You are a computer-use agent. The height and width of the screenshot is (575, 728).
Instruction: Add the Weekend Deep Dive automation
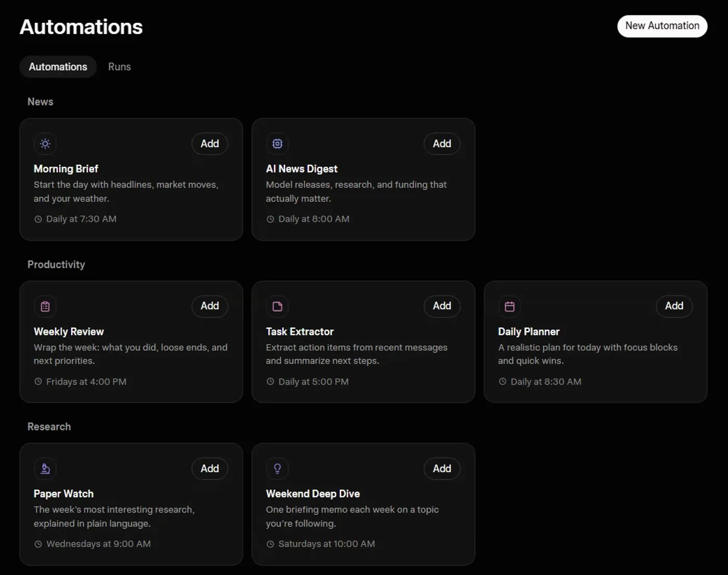(x=442, y=469)
